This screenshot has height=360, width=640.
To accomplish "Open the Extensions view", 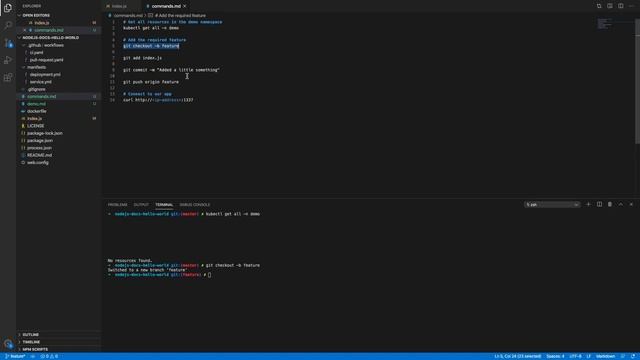I will [8, 77].
